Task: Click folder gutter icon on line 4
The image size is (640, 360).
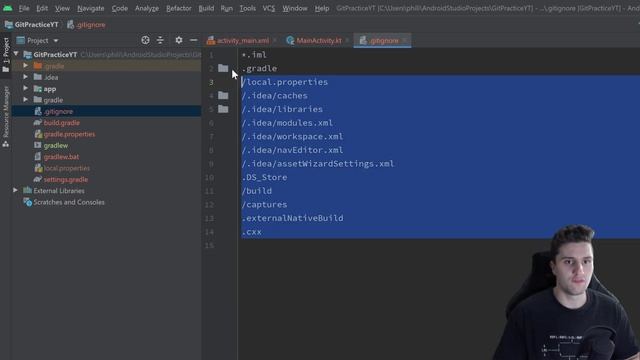Action: [223, 96]
